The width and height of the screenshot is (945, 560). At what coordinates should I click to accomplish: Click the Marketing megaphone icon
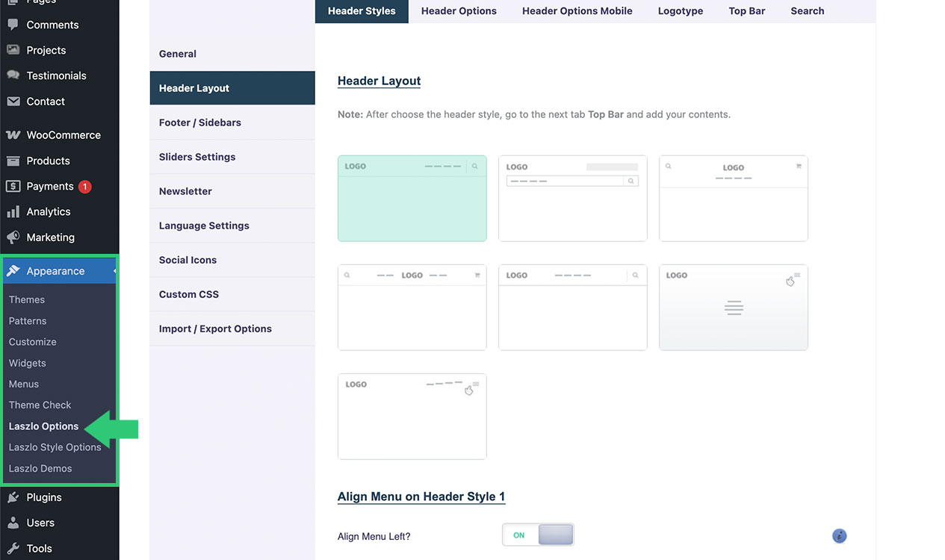pyautogui.click(x=13, y=237)
